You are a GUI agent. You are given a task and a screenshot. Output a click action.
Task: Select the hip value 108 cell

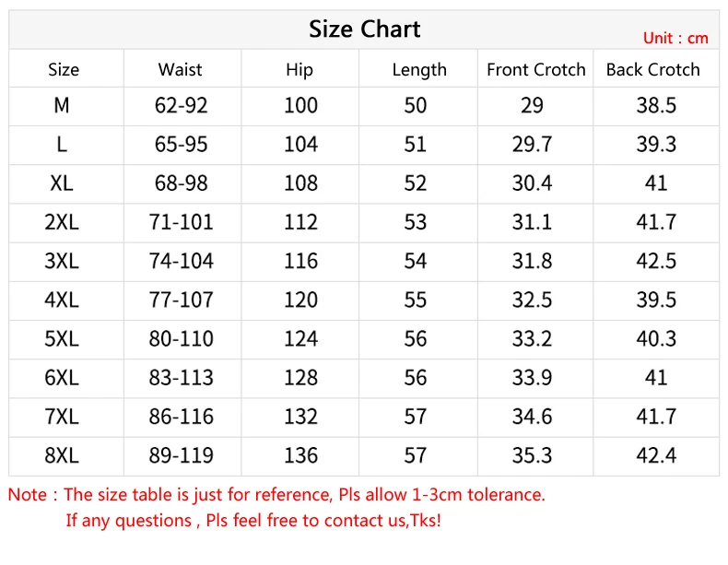tap(300, 183)
